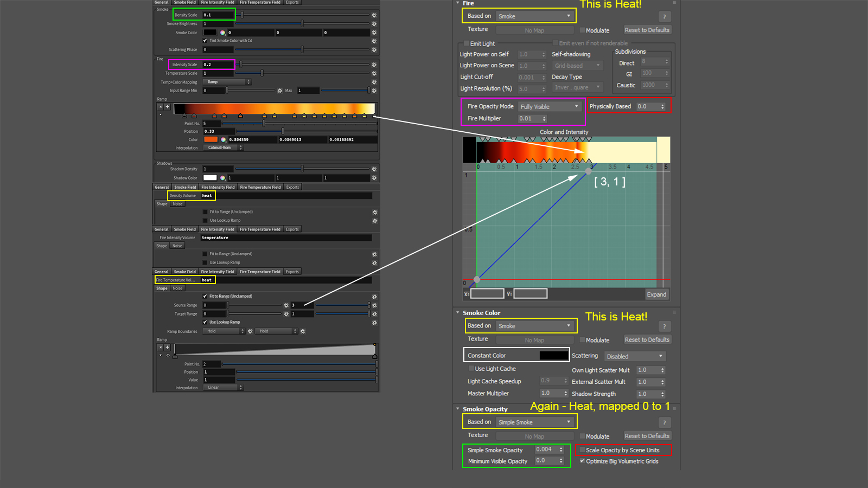Image resolution: width=868 pixels, height=488 pixels.
Task: Open the Shadow Color picker wheel icon
Action: point(222,178)
